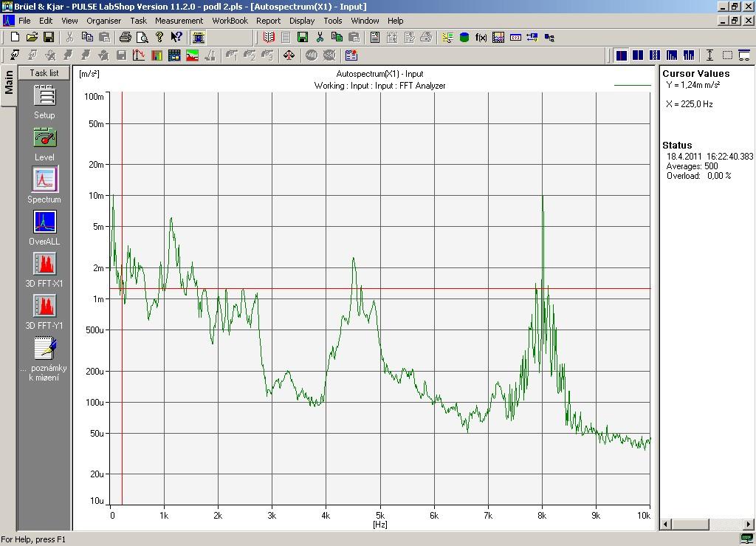This screenshot has height=546, width=756.
Task: Open the Level task icon
Action: [44, 144]
